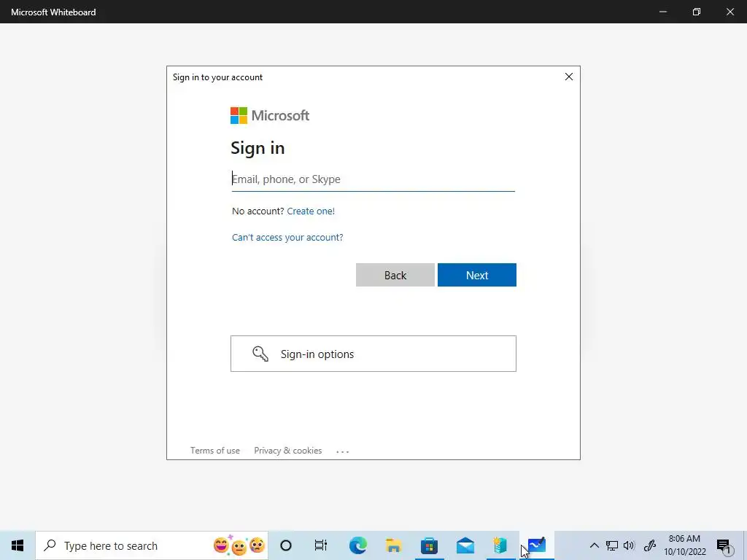The width and height of the screenshot is (747, 560).
Task: Open Cortana circle icon in taskbar
Action: (286, 545)
